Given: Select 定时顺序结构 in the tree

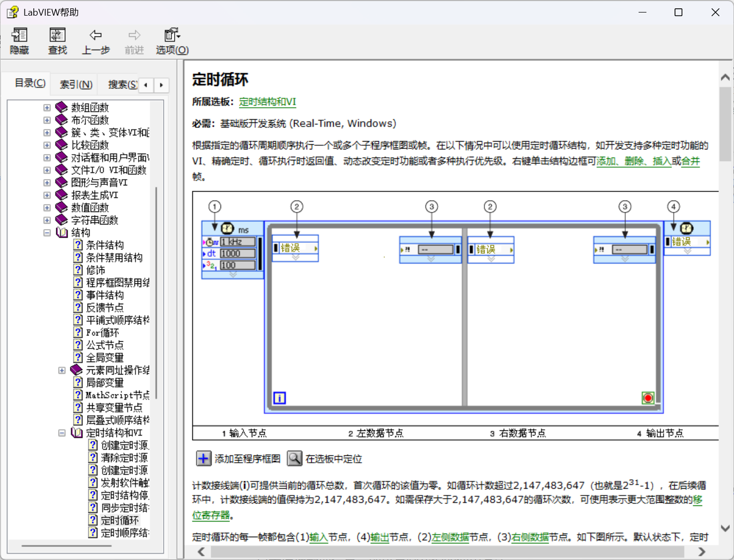Looking at the screenshot, I should point(125,532).
